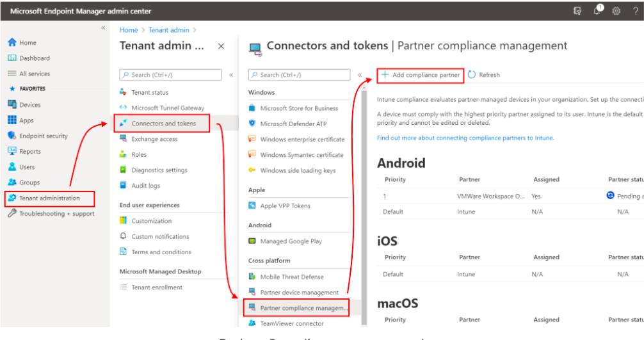Click the Dashboard icon
The image size is (644, 340).
point(12,58)
